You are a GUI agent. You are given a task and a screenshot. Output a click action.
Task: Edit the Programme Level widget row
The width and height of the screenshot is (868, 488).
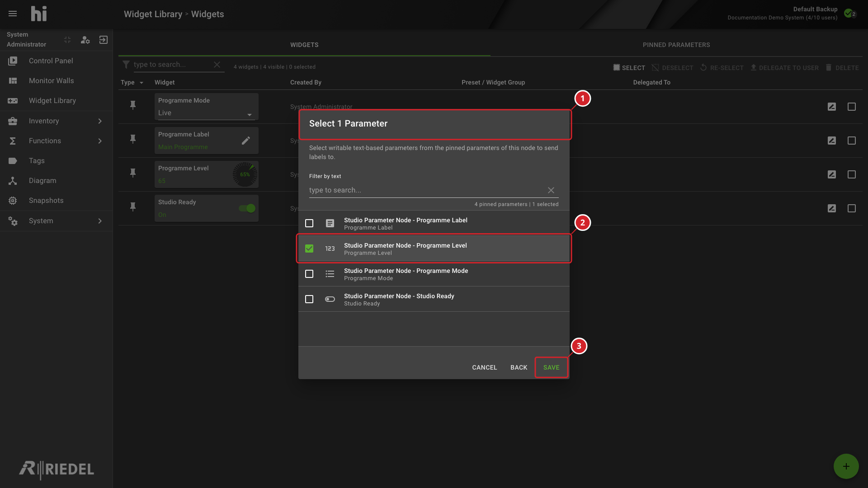832,174
